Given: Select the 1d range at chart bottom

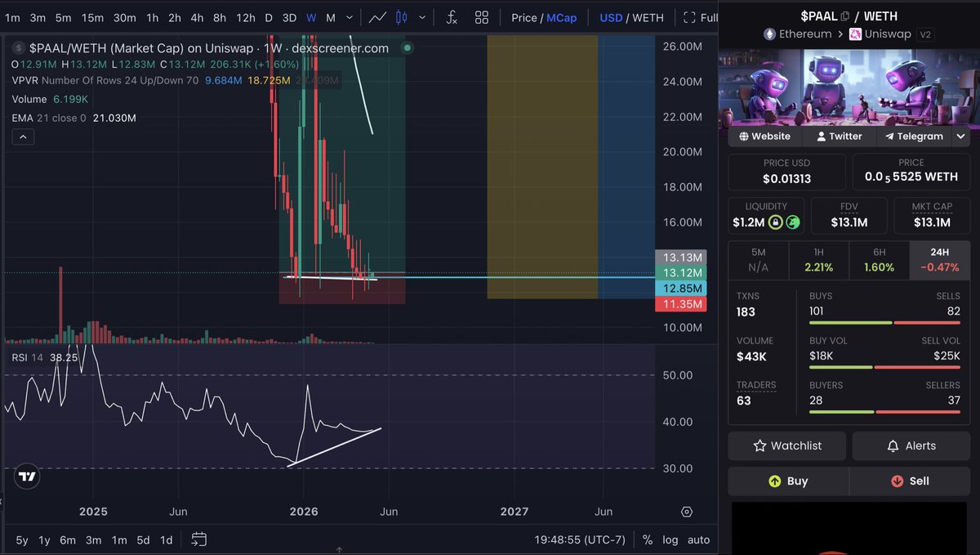Looking at the screenshot, I should 166,539.
